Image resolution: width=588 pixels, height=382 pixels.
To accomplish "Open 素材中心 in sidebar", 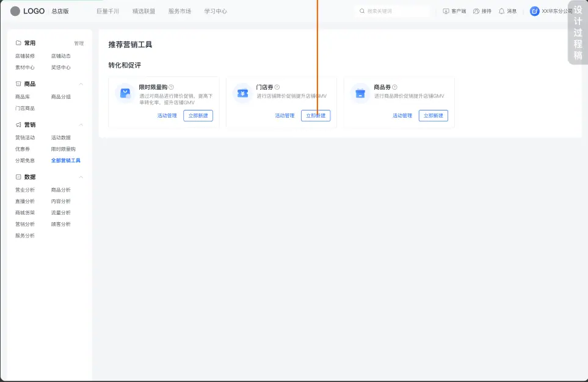I will (x=25, y=68).
